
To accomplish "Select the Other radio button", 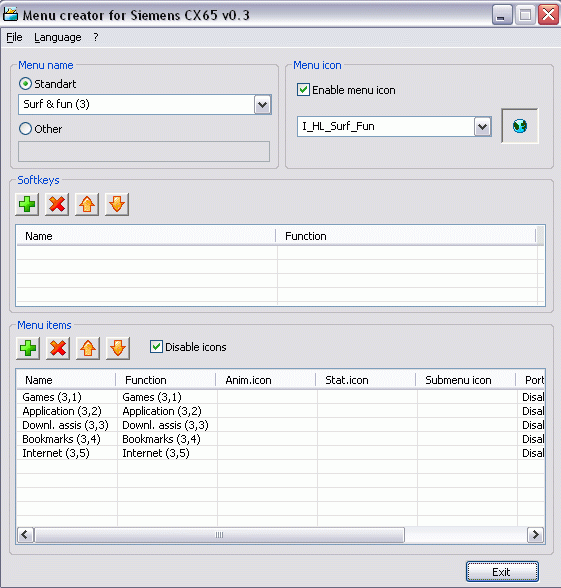I will 26,129.
